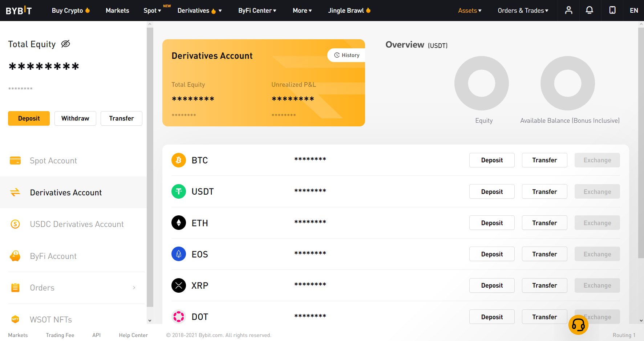Transfer EOS using the EOS row button
The width and height of the screenshot is (644, 341).
pos(544,254)
